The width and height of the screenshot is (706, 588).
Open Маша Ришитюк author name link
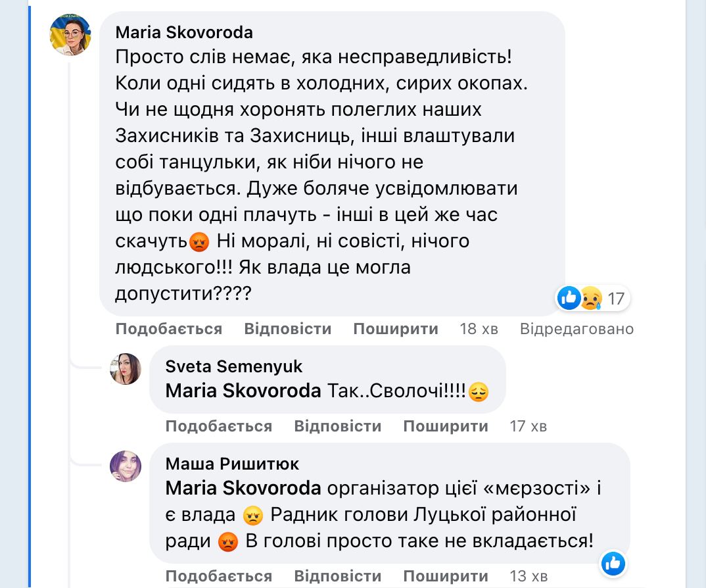[x=232, y=464]
